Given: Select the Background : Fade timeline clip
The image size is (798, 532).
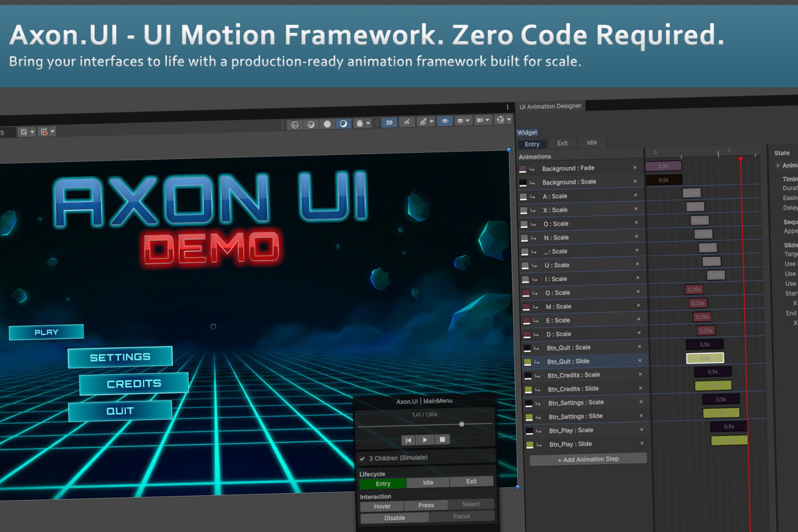Looking at the screenshot, I should click(663, 166).
